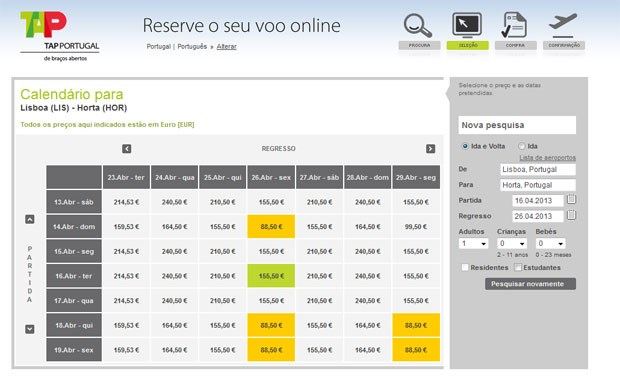
Task: Click the Partida date field 16.04.2013
Action: pyautogui.click(x=538, y=201)
